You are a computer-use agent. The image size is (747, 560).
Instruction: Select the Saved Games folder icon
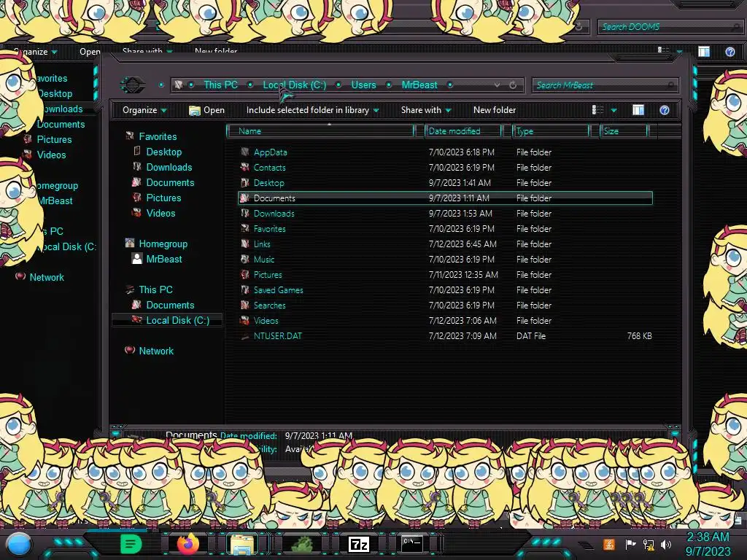[245, 290]
